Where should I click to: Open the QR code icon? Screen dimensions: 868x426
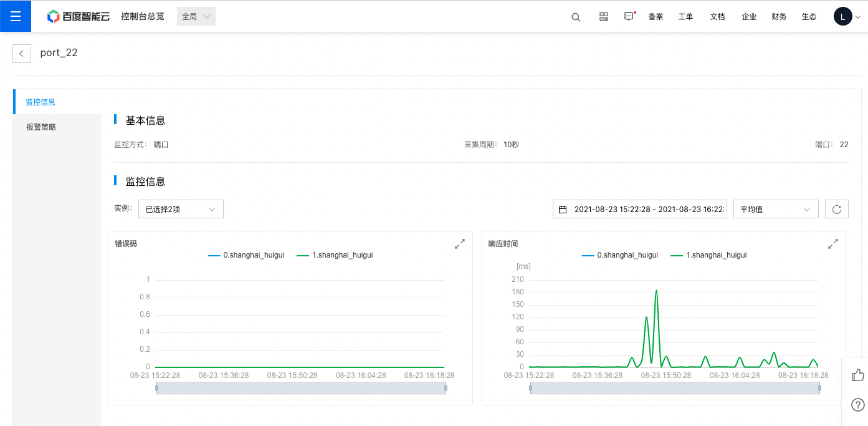[603, 17]
